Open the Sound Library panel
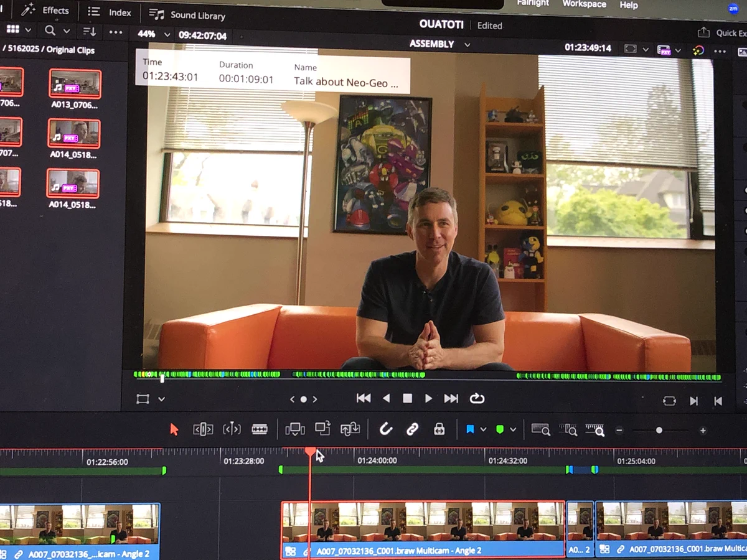This screenshot has height=560, width=747. coord(187,14)
